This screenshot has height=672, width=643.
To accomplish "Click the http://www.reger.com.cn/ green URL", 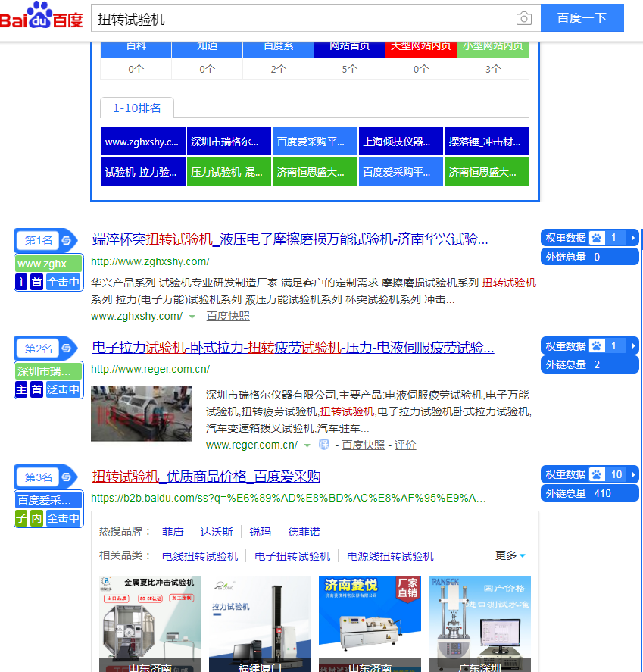I will click(x=150, y=369).
